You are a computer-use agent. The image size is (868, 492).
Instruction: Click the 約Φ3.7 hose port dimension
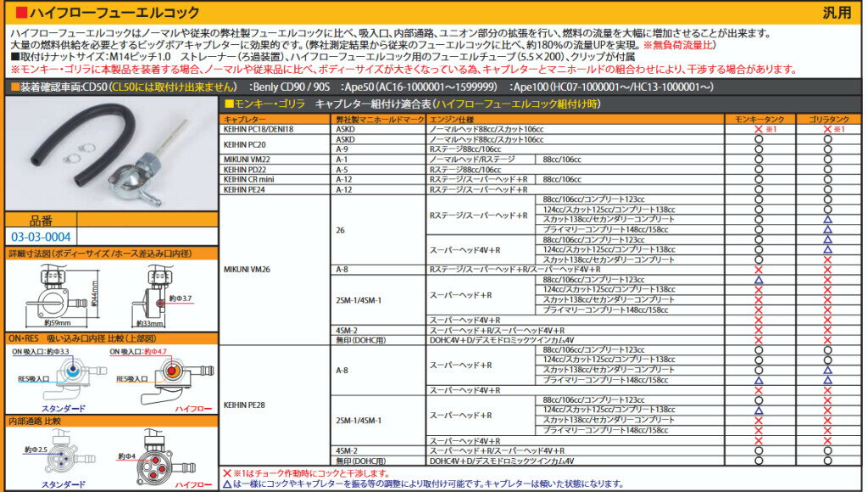click(180, 299)
